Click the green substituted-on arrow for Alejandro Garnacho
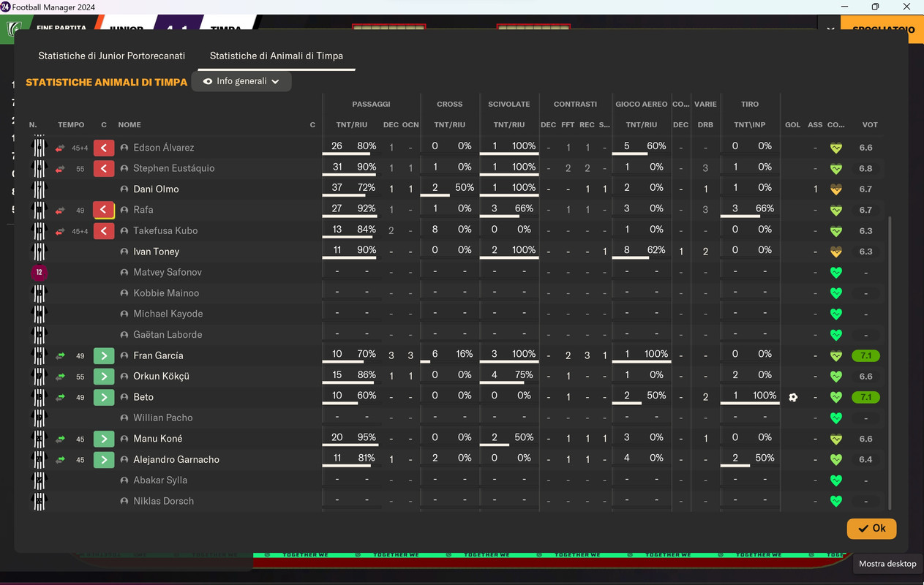 tap(60, 460)
